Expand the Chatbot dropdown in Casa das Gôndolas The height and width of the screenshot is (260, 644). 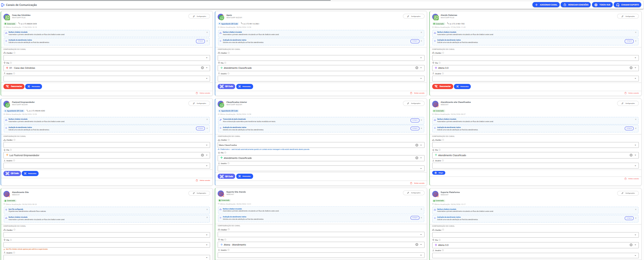106,58
